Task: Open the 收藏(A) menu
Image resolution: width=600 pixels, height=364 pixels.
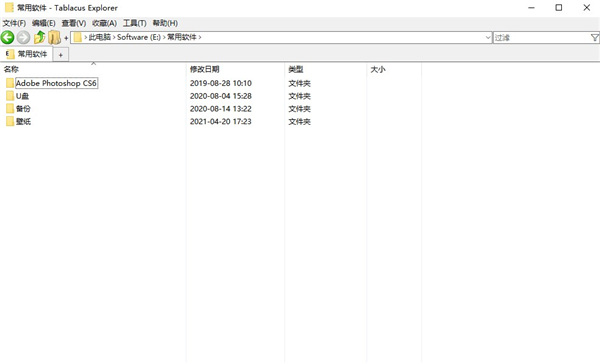Action: click(x=104, y=23)
